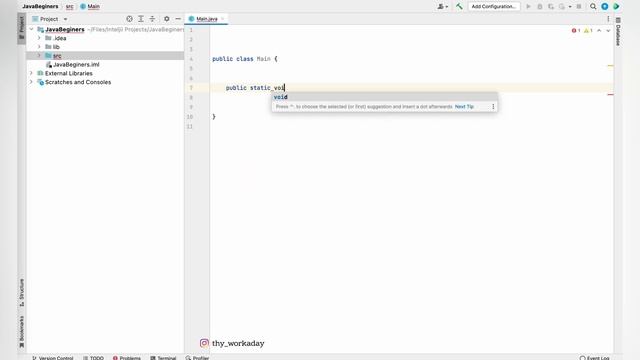640x360 pixels.
Task: Expand Scratches and Consoles node
Action: pos(31,82)
